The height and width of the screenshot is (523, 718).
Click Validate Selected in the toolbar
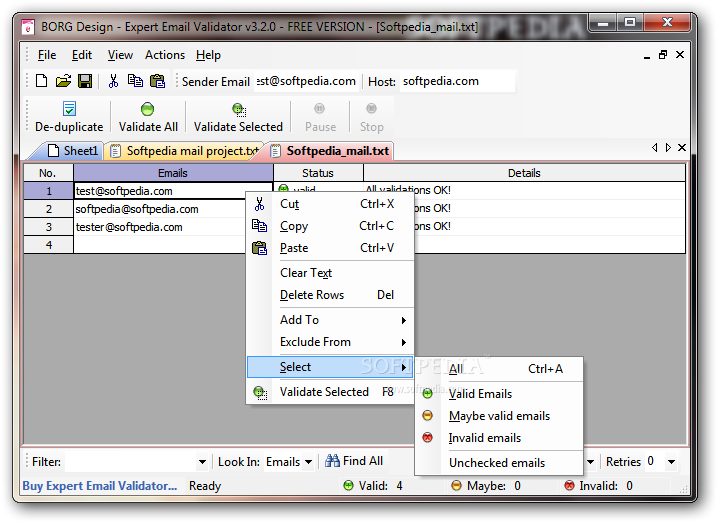tap(238, 117)
